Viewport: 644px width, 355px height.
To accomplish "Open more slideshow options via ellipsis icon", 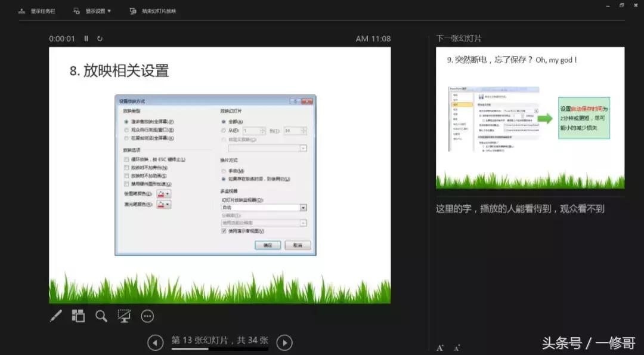I will [147, 316].
